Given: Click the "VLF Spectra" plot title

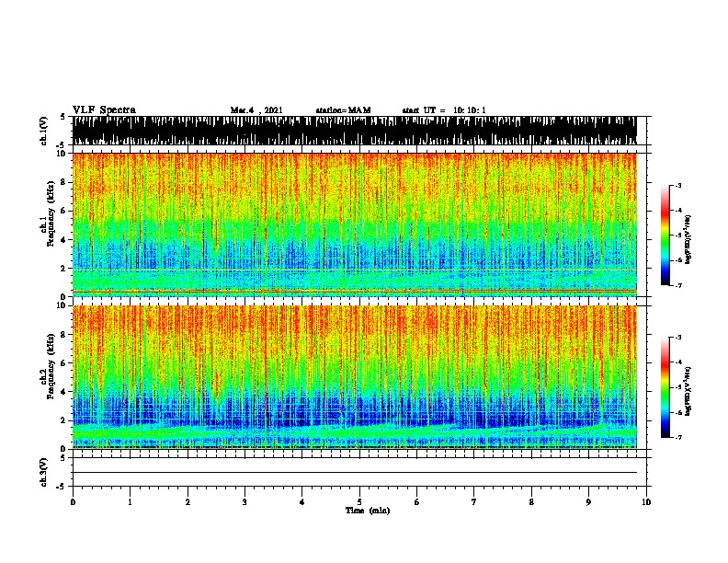Looking at the screenshot, I should (104, 110).
